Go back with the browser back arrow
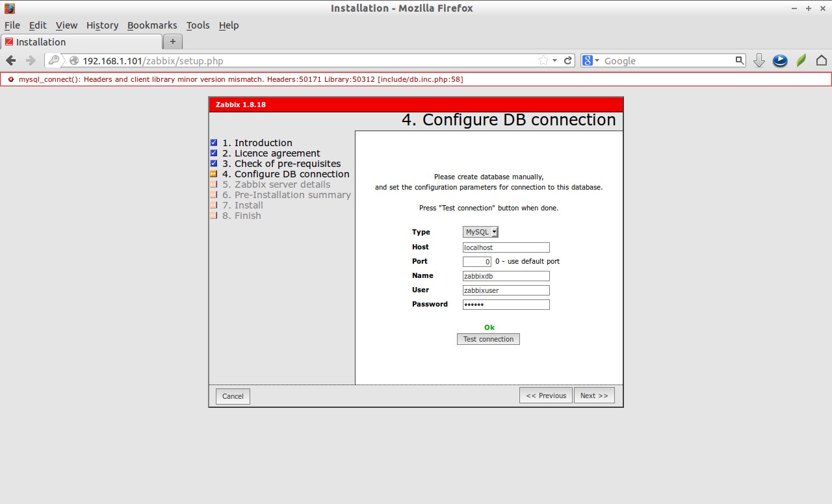 [10, 60]
